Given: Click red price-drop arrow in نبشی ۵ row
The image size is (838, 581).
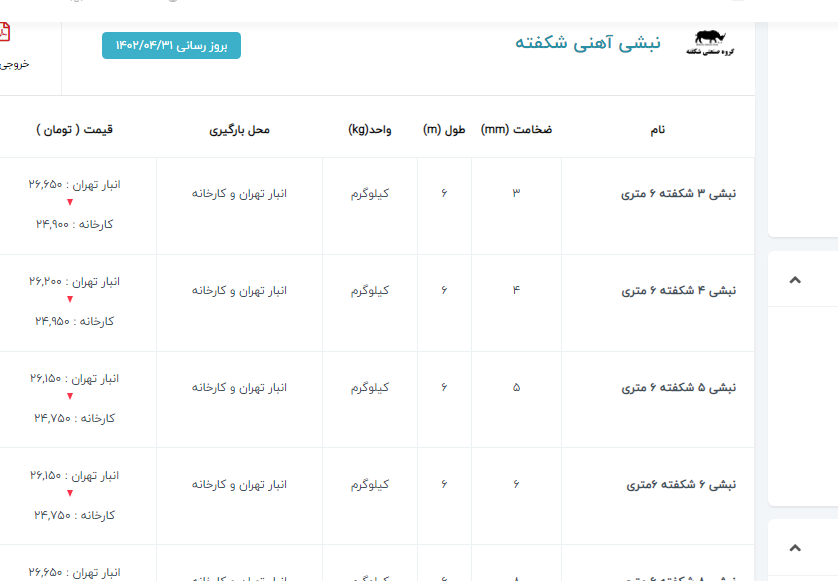Looking at the screenshot, I should tap(70, 396).
